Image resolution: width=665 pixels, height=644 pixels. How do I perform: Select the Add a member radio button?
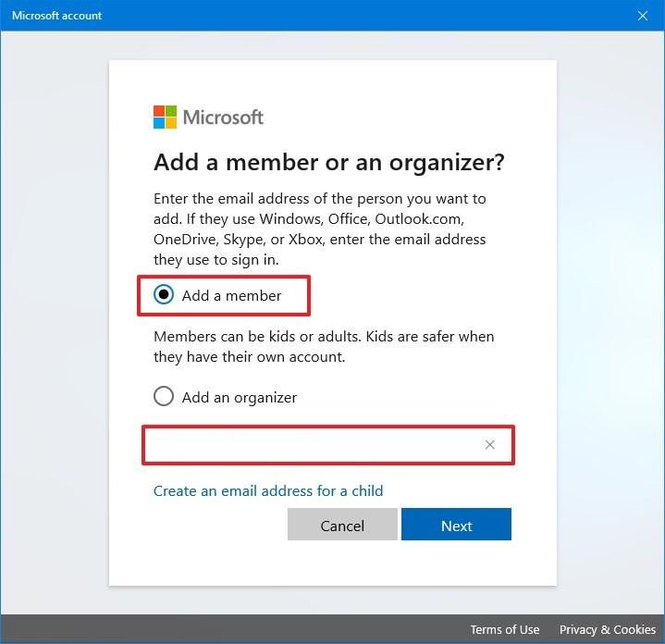point(164,294)
